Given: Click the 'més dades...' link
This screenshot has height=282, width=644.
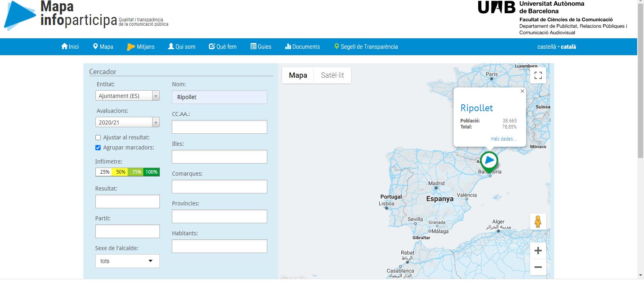Looking at the screenshot, I should 503,139.
